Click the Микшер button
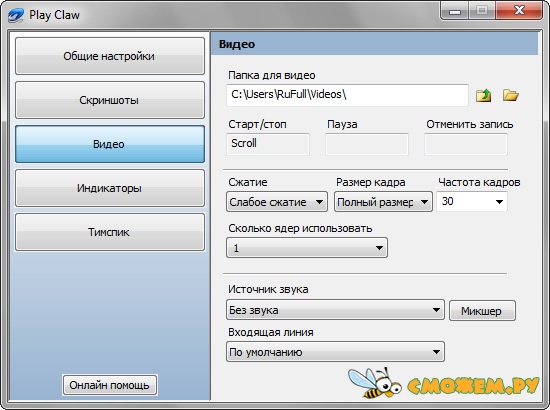This screenshot has height=410, width=550. click(482, 310)
